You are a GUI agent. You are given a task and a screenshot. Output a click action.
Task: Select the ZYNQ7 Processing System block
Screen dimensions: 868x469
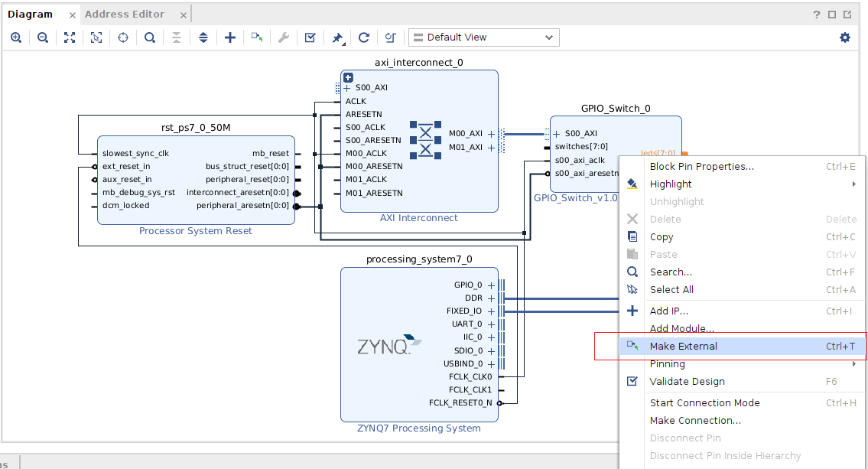(x=390, y=344)
